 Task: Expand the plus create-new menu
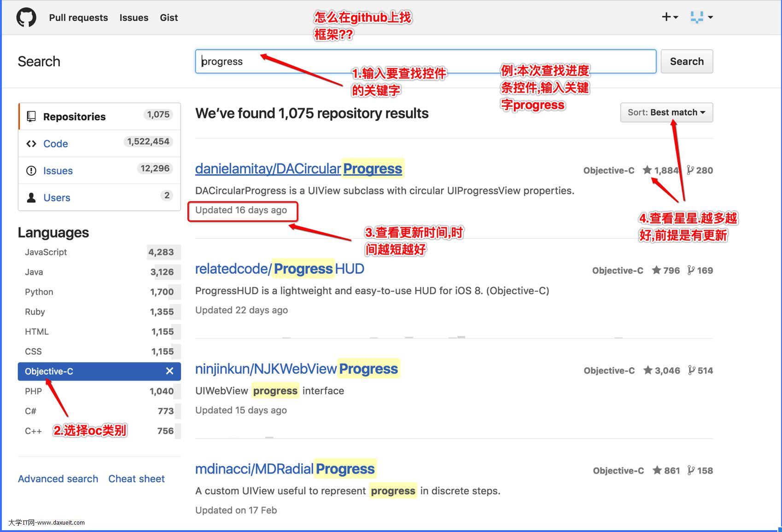coord(670,17)
